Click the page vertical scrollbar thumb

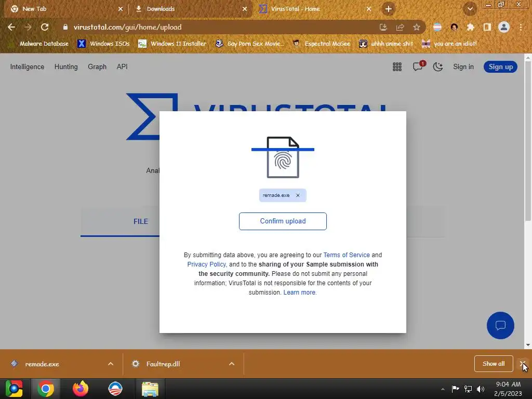tap(528, 141)
